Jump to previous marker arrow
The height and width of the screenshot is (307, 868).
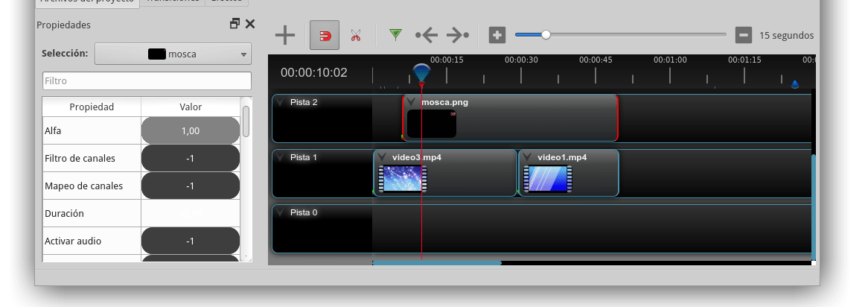click(427, 35)
